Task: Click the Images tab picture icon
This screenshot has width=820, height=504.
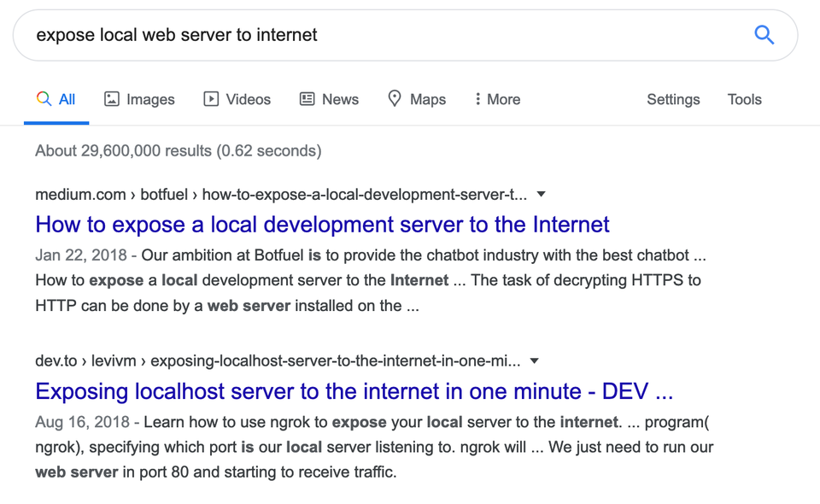Action: pos(112,99)
